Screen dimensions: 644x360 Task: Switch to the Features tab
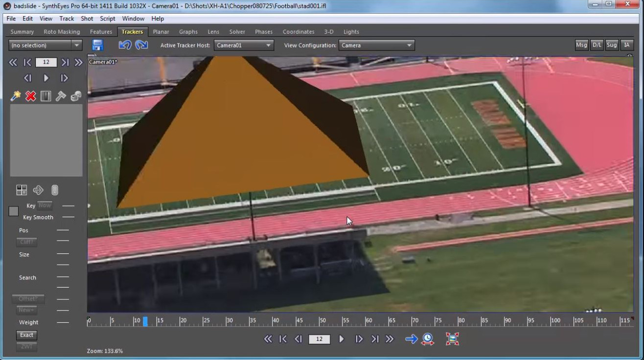pos(101,32)
